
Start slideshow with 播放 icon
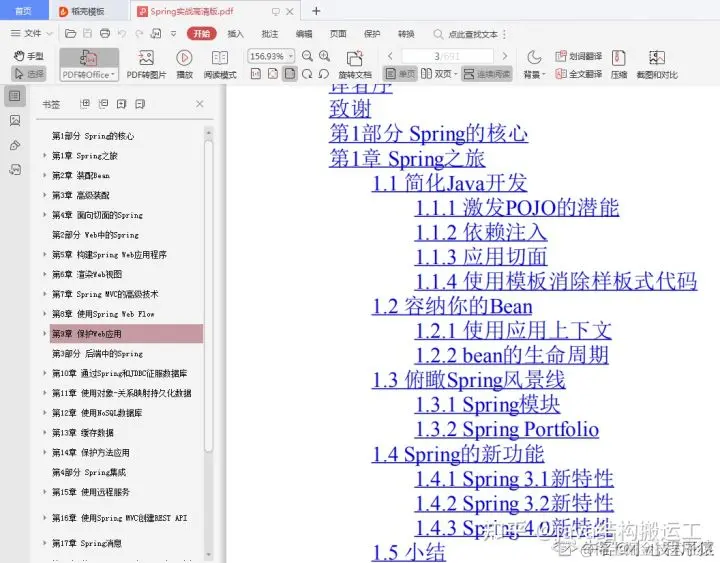pyautogui.click(x=184, y=58)
